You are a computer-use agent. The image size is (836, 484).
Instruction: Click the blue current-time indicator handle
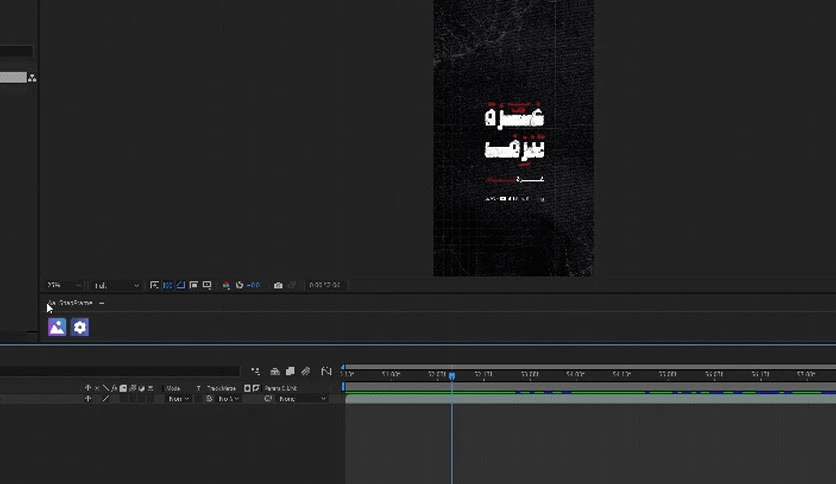coord(452,376)
